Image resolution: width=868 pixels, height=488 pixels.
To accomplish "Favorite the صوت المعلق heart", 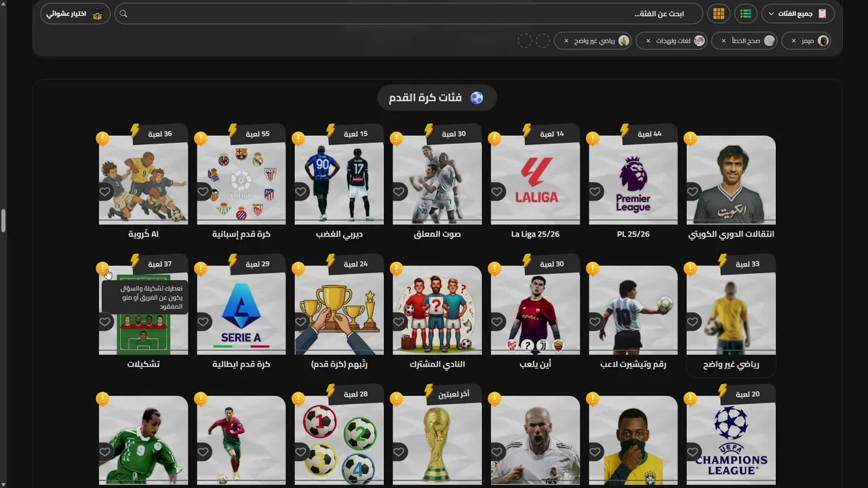I will tap(399, 192).
